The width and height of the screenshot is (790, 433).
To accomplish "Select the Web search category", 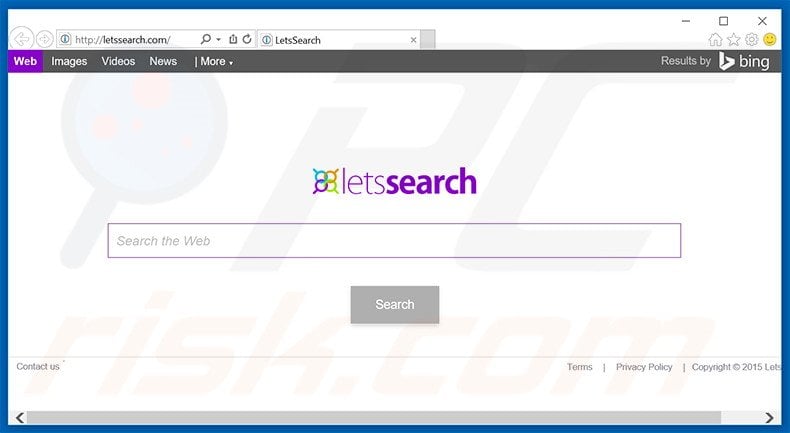I will pos(25,61).
